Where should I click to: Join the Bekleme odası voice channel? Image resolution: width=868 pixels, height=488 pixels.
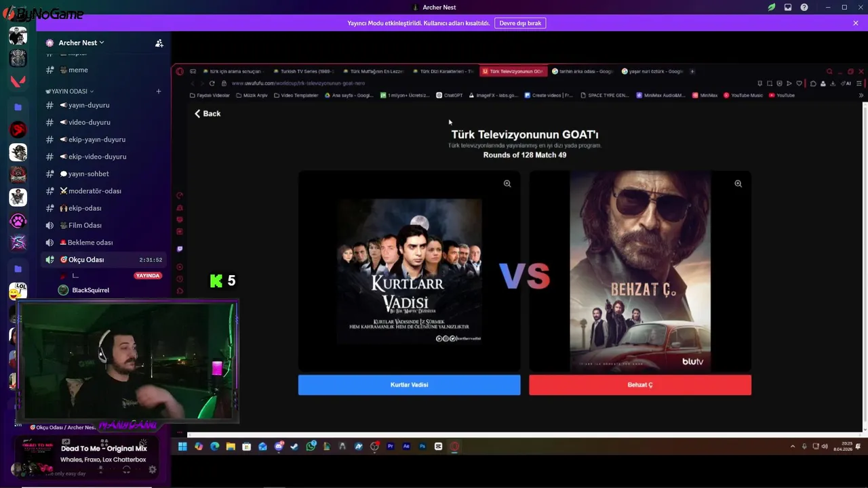point(103,243)
